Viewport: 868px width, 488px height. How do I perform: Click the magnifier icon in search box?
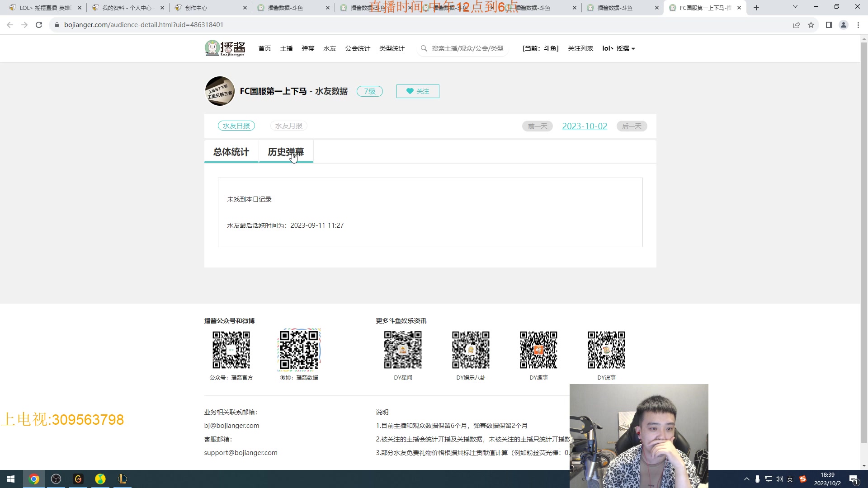click(x=424, y=48)
